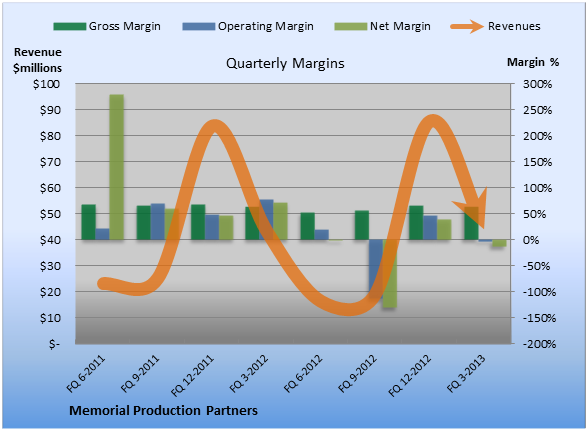Image resolution: width=587 pixels, height=430 pixels.
Task: Select the Quarterly Margins chart title
Action: tap(285, 63)
